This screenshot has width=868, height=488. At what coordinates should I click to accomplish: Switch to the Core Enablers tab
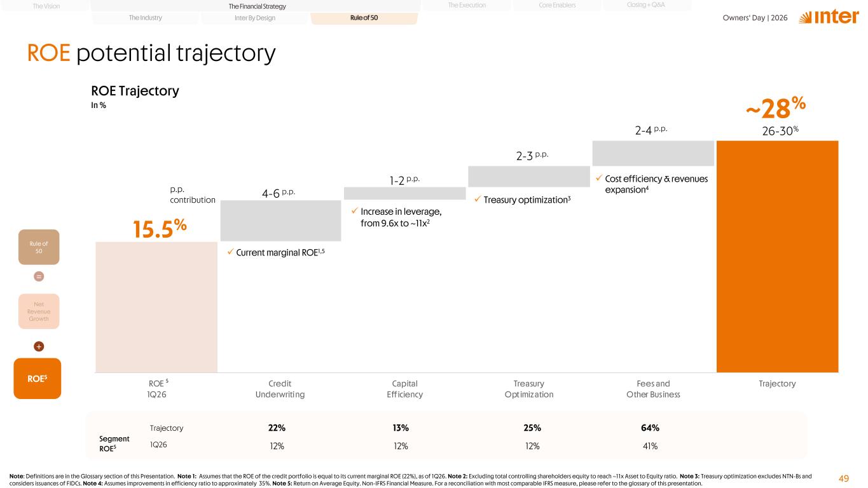557,5
